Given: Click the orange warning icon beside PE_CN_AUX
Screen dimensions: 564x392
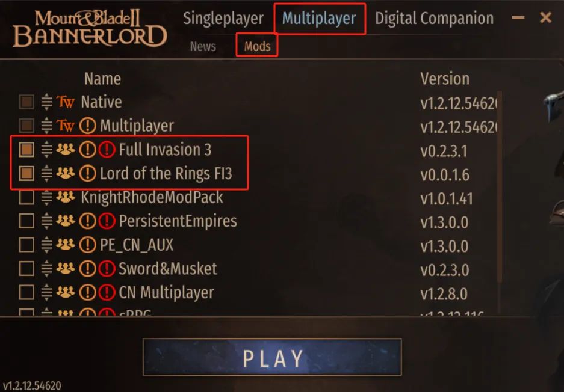Looking at the screenshot, I should (87, 245).
